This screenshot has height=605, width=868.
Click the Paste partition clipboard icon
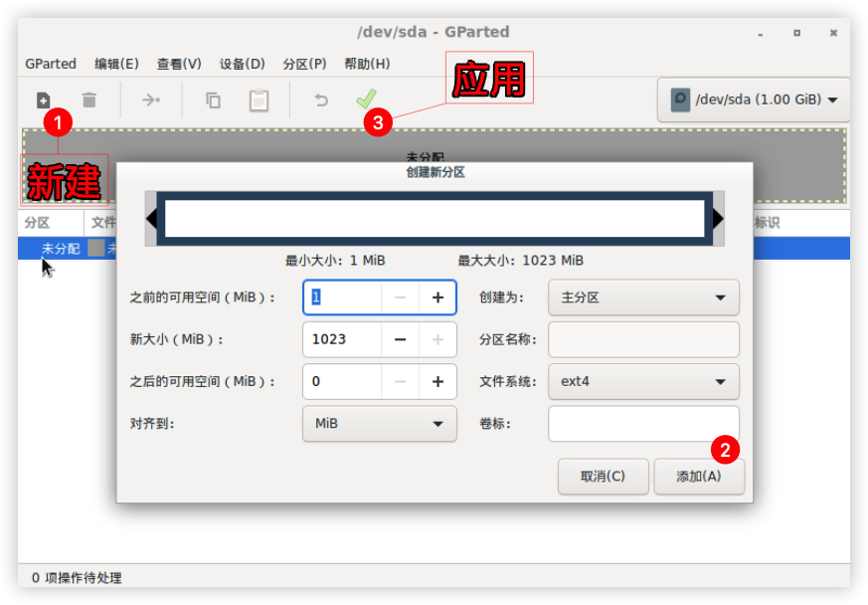point(259,101)
